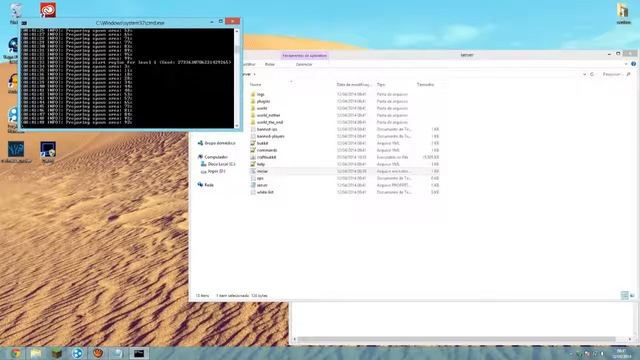Sort files by Nome column
This screenshot has height=360, width=640.
256,84
